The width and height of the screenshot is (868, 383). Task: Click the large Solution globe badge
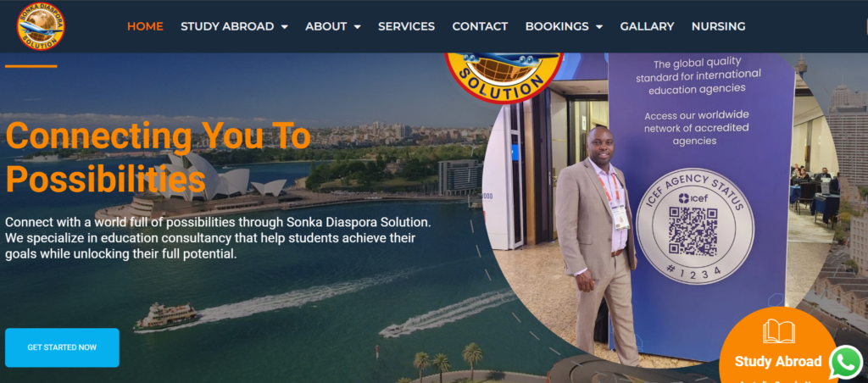tap(504, 76)
